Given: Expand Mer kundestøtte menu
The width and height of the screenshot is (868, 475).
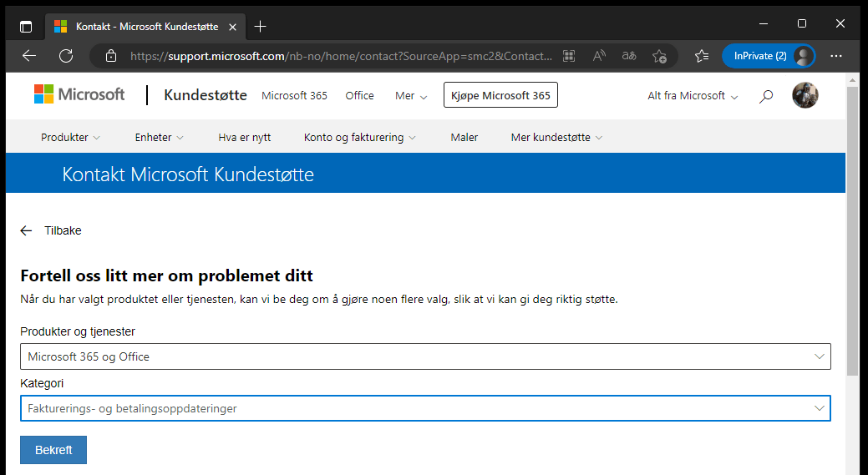Looking at the screenshot, I should 557,137.
